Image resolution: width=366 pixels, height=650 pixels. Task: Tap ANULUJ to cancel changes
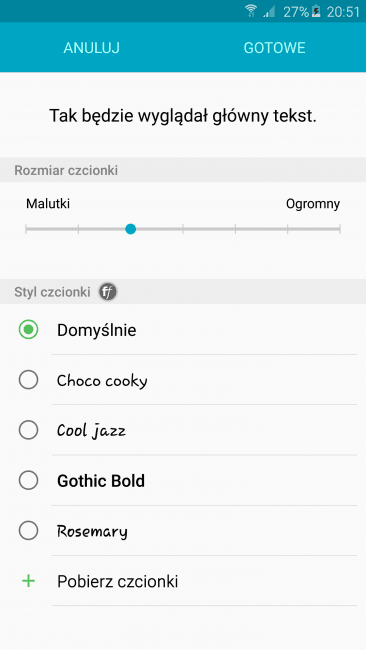(x=92, y=48)
